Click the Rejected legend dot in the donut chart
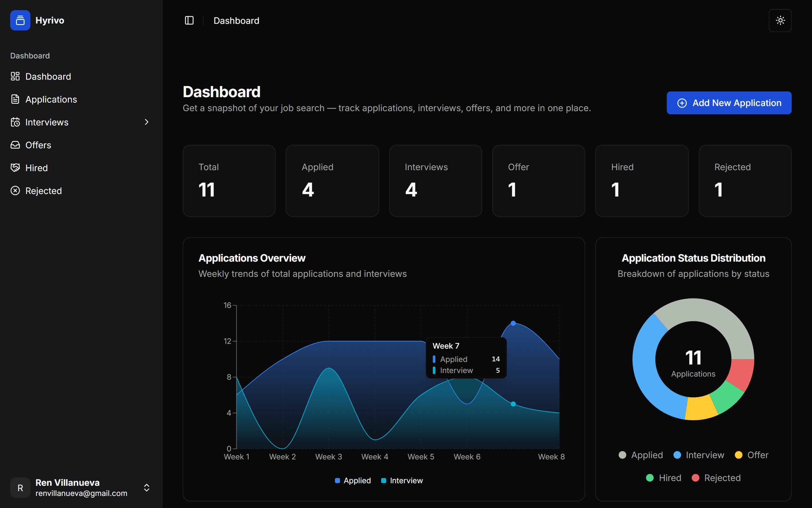 tap(696, 478)
